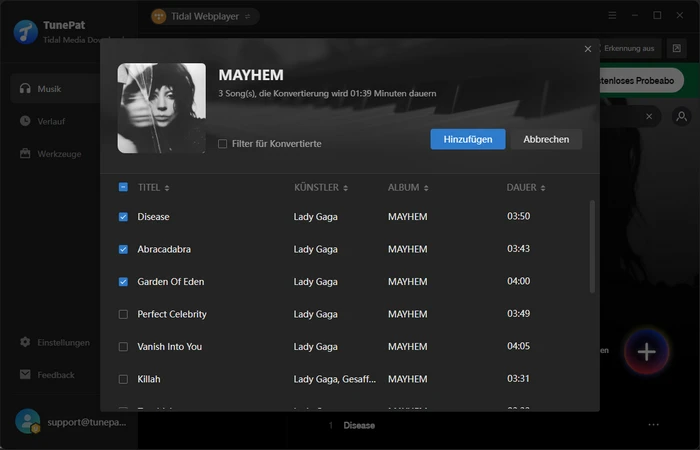The image size is (700, 450).
Task: Toggle Filter für Konvertierte checkbox
Action: 222,144
